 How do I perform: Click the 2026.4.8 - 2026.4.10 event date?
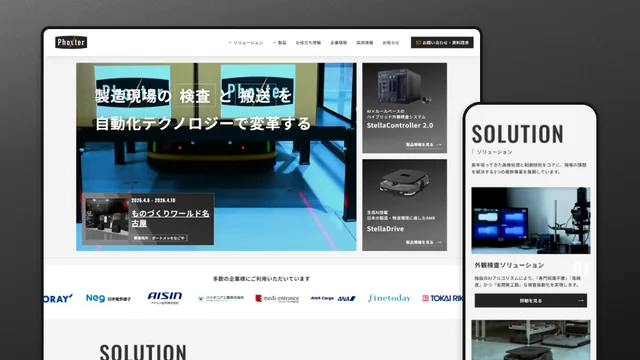pos(153,201)
